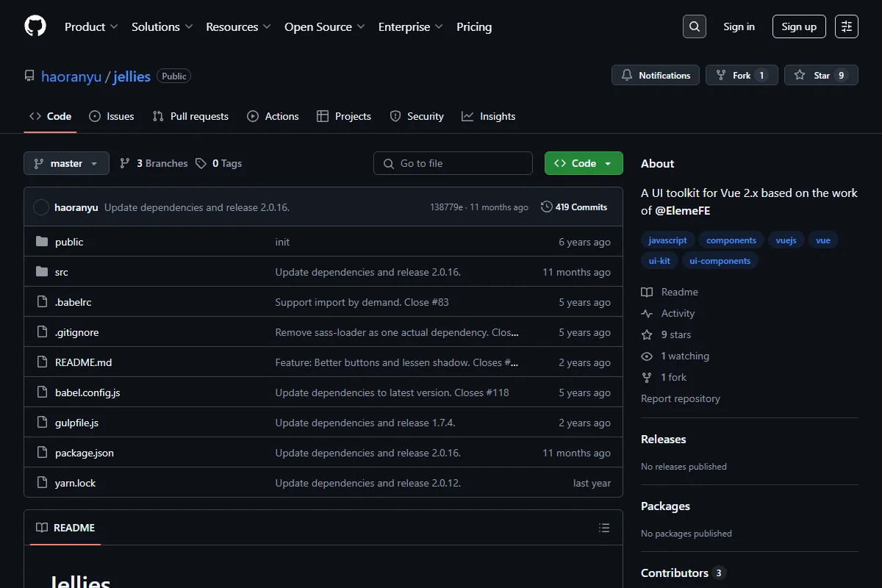The height and width of the screenshot is (588, 882).
Task: Expand the green Code dropdown arrow
Action: coord(608,163)
